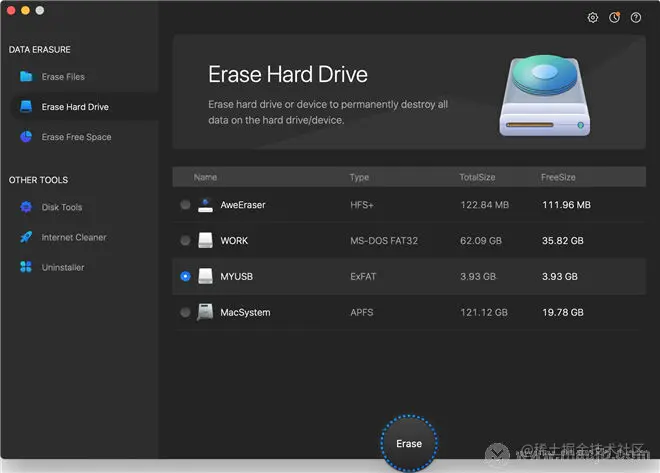
Task: Sort by TotalSize column header
Action: click(x=477, y=177)
